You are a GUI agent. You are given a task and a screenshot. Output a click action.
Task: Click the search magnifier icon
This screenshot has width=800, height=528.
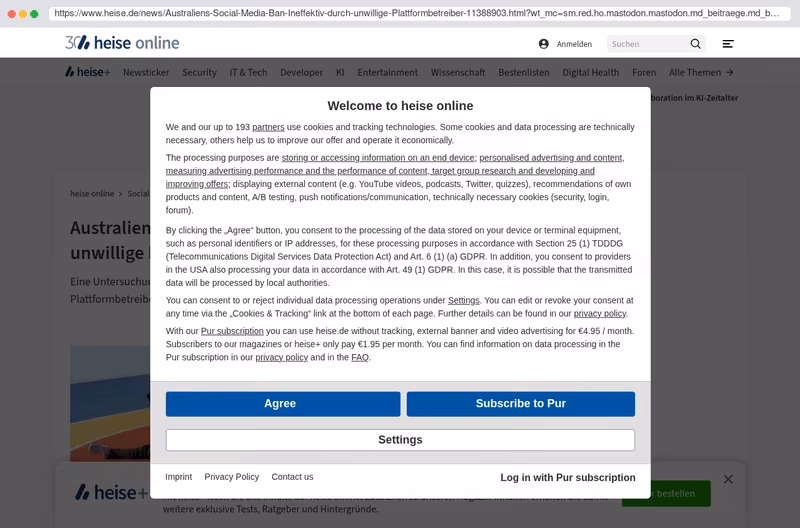(x=695, y=44)
